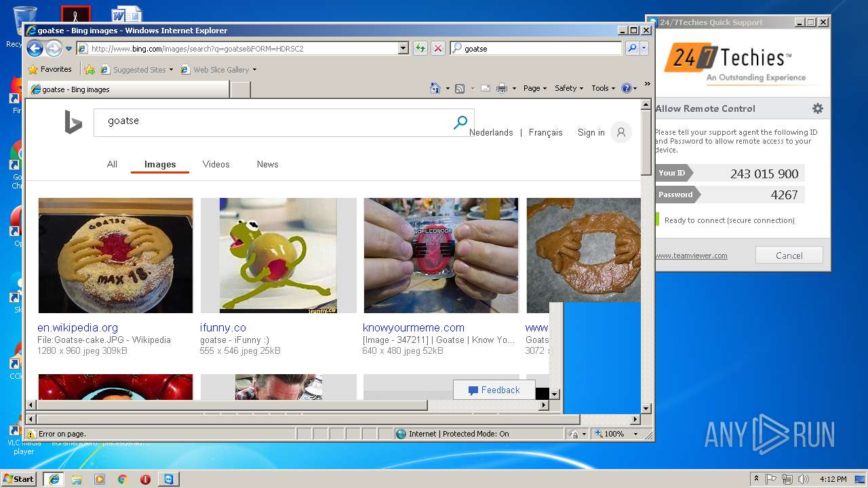Refresh the page with the green arrows icon
Image resolution: width=868 pixels, height=488 pixels.
click(420, 49)
